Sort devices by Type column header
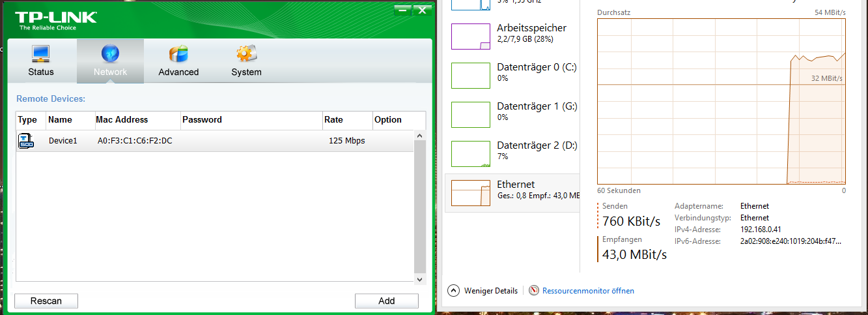868x315 pixels. pos(31,120)
